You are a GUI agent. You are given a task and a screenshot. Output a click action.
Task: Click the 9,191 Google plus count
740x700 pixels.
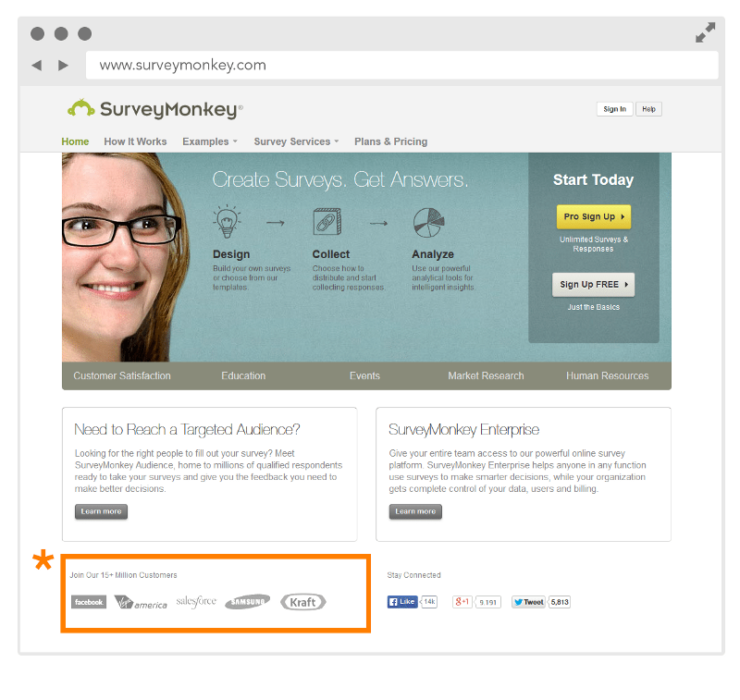[x=488, y=602]
